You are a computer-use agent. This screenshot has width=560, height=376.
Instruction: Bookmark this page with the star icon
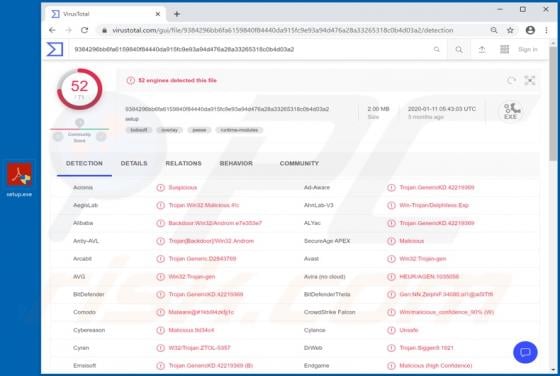click(510, 30)
